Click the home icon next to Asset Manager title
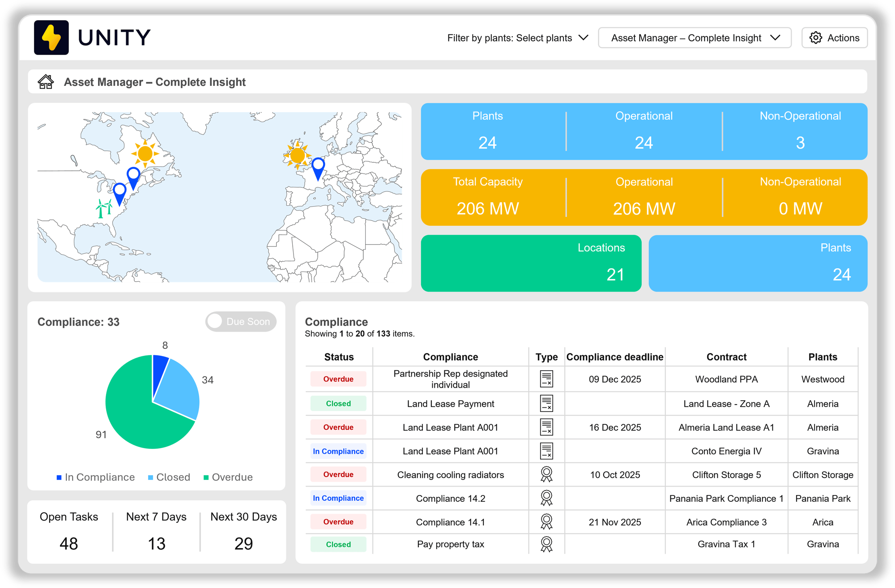This screenshot has width=895, height=588. pos(47,81)
